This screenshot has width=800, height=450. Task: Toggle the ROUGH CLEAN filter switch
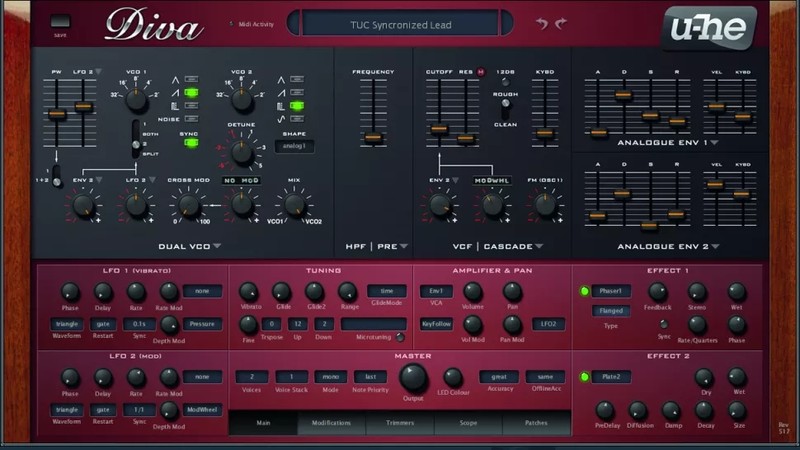[x=505, y=109]
